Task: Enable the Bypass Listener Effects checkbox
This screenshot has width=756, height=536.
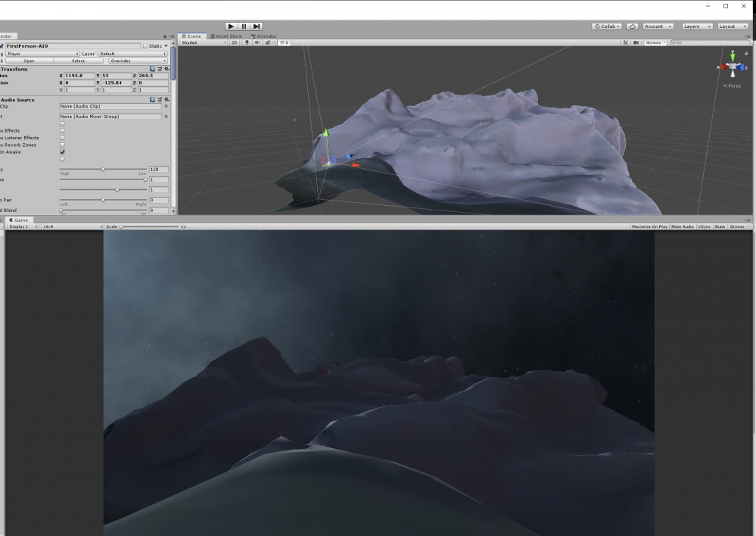Action: [62, 138]
